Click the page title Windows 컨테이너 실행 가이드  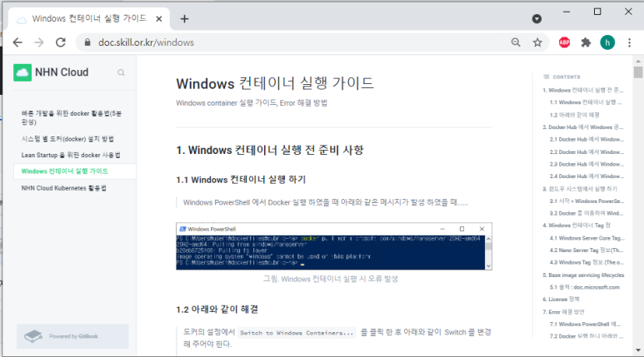click(275, 84)
